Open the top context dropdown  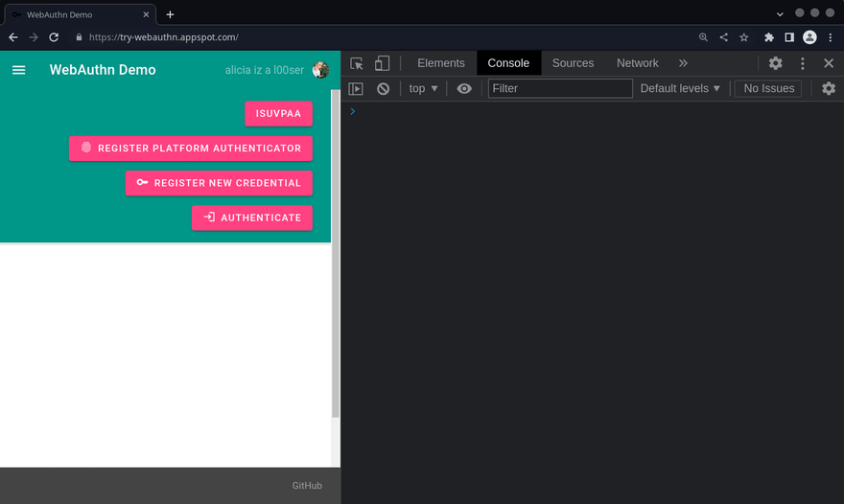click(423, 89)
